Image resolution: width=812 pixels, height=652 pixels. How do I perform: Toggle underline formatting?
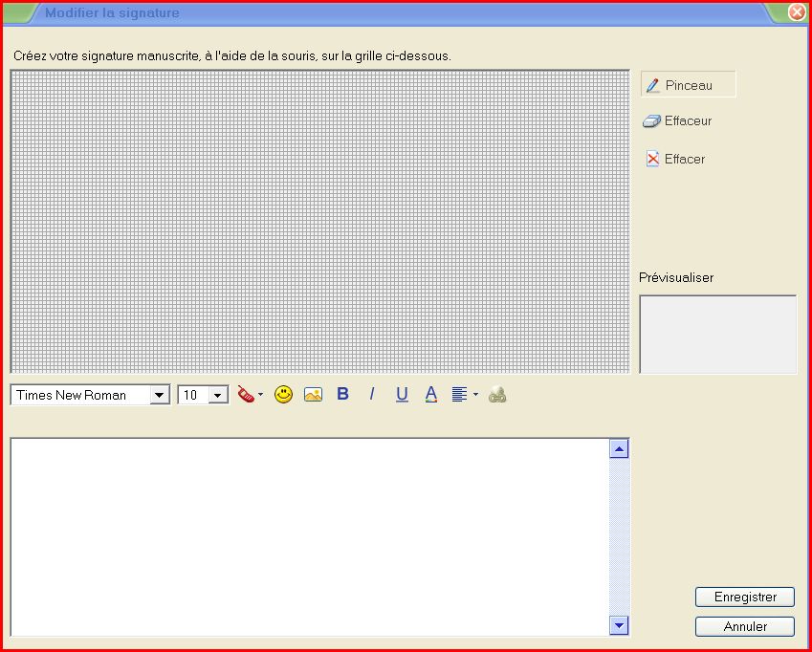coord(402,394)
